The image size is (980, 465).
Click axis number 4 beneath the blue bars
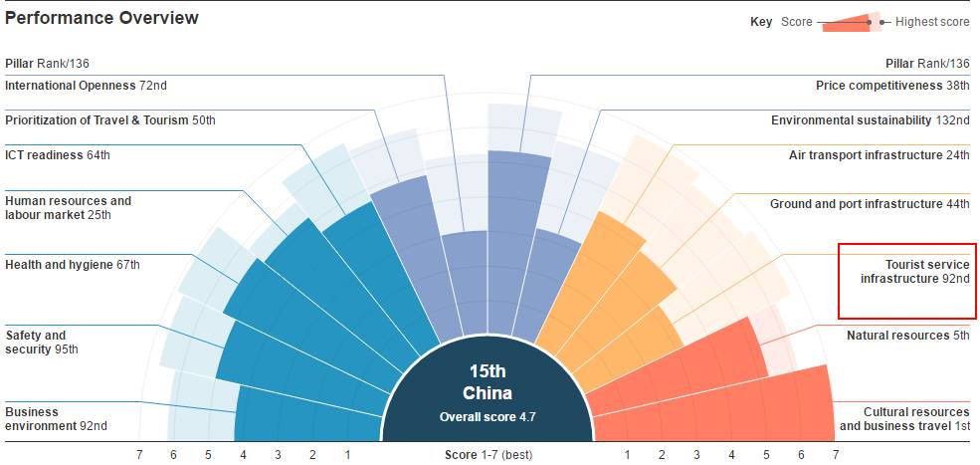click(x=243, y=456)
